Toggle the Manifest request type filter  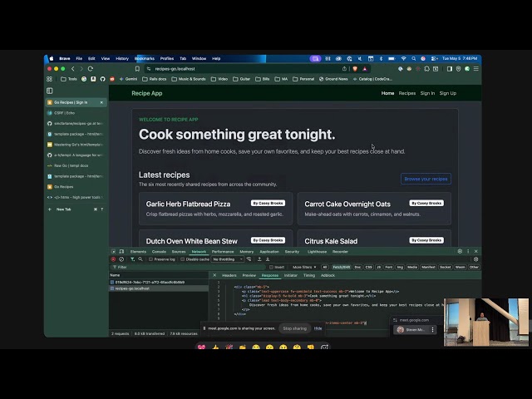[428, 268]
